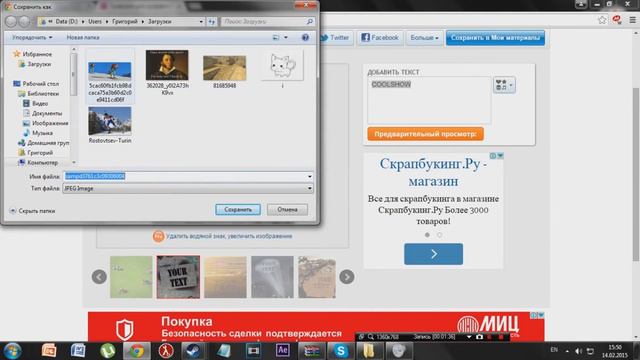Expand the file name history dropdown arrow

[310, 176]
